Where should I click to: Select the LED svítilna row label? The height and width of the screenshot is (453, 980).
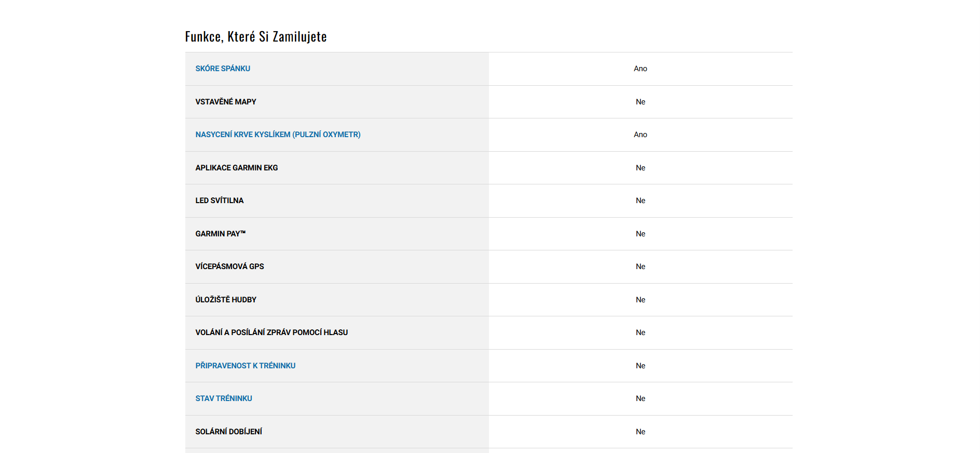(x=220, y=201)
